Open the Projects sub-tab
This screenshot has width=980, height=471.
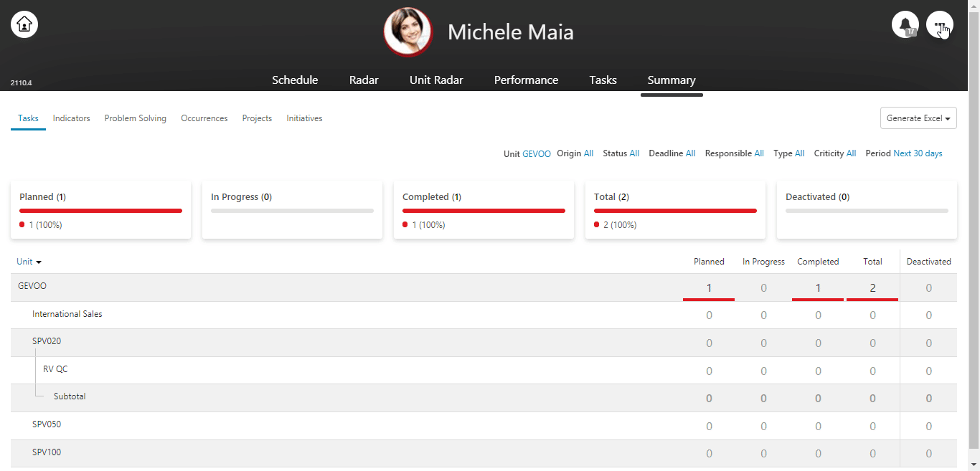coord(257,118)
